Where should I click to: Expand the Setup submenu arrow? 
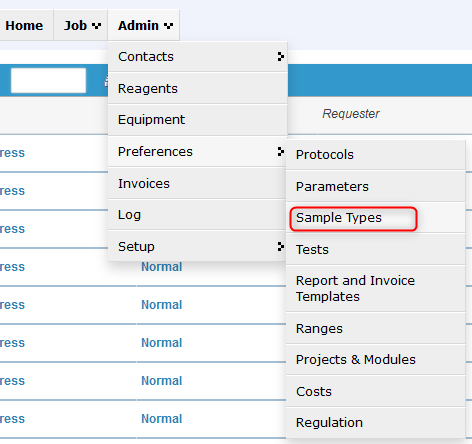pos(281,247)
